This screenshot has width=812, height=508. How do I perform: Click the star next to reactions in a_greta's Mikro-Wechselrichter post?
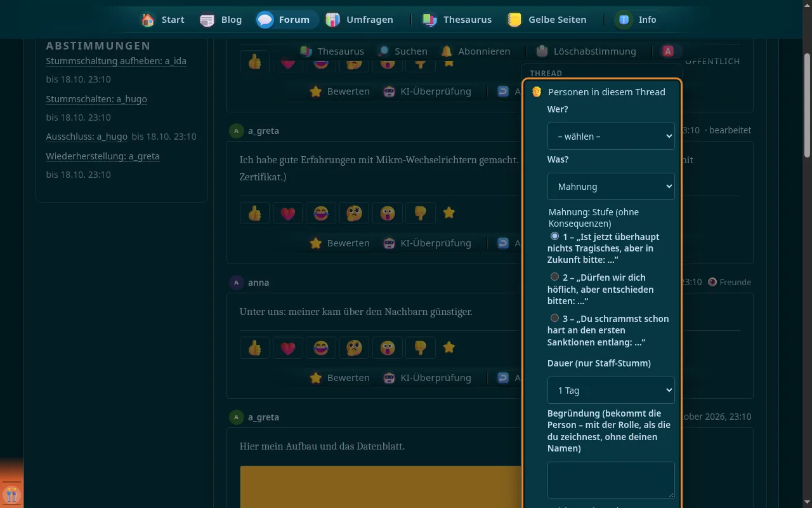(x=449, y=213)
